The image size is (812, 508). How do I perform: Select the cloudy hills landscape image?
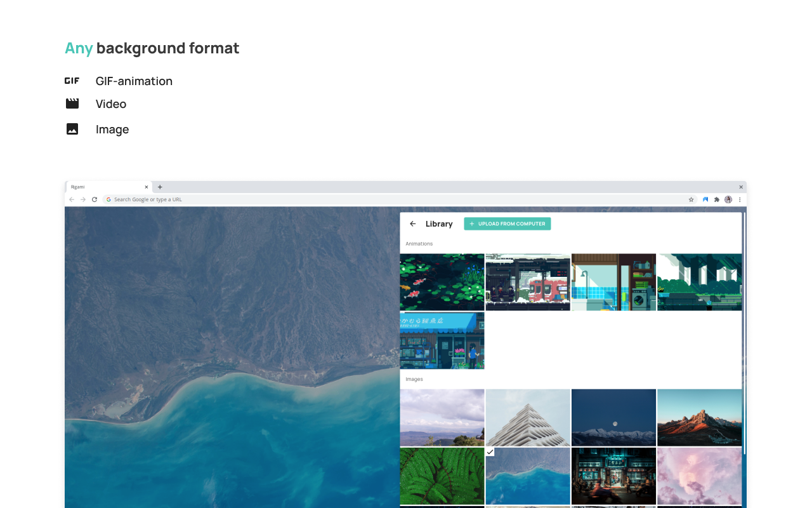coord(442,418)
